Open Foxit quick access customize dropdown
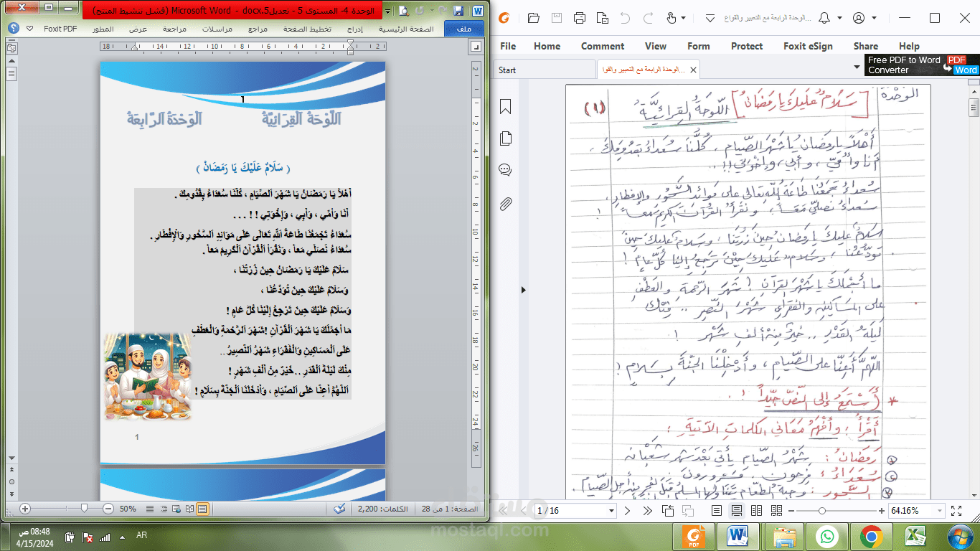 [710, 19]
